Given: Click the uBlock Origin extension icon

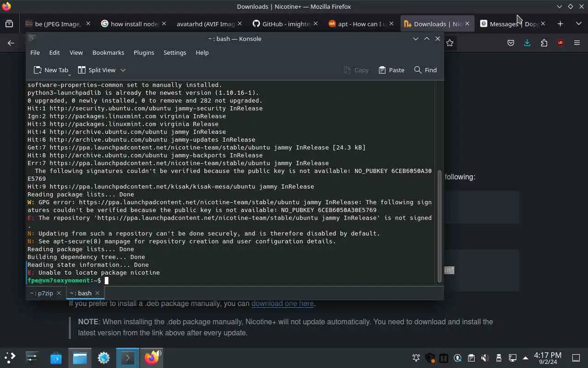Looking at the screenshot, I should tap(560, 43).
